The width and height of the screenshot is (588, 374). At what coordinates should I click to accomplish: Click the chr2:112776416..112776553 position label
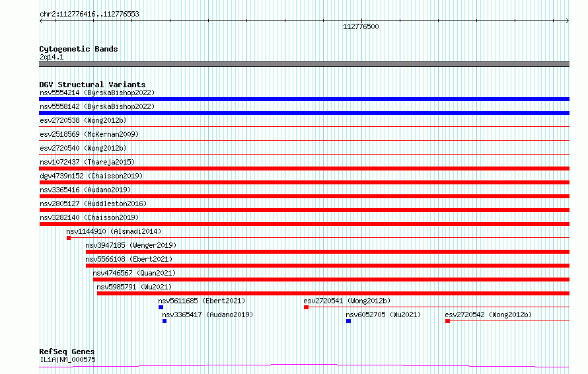tap(89, 14)
